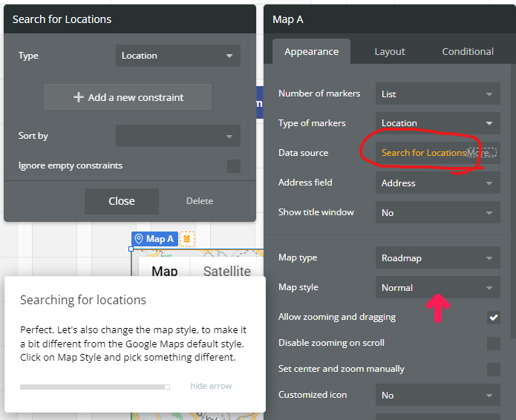The width and height of the screenshot is (516, 420).
Task: Open Map type dropdown showing Roadmap
Action: (x=438, y=257)
